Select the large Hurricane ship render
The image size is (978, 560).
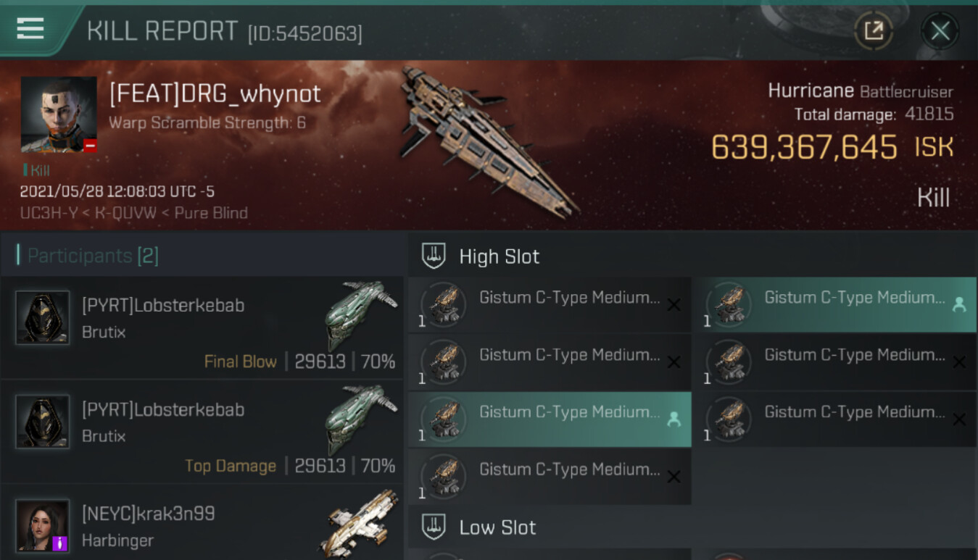(487, 141)
